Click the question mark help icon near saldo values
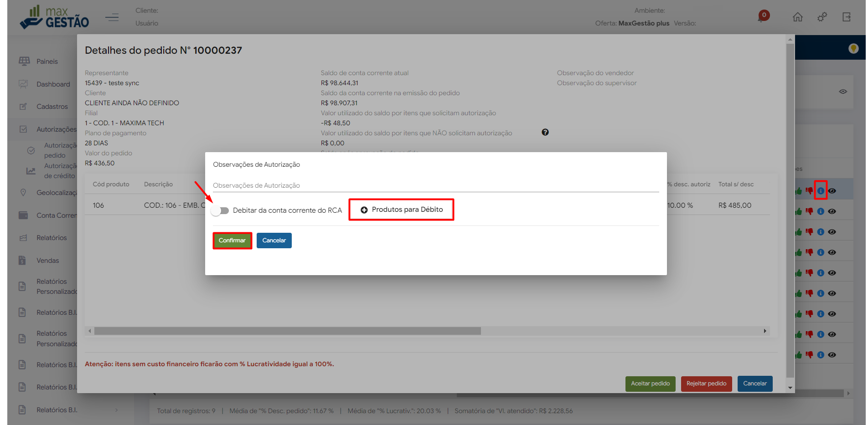This screenshot has height=425, width=868. (x=545, y=132)
